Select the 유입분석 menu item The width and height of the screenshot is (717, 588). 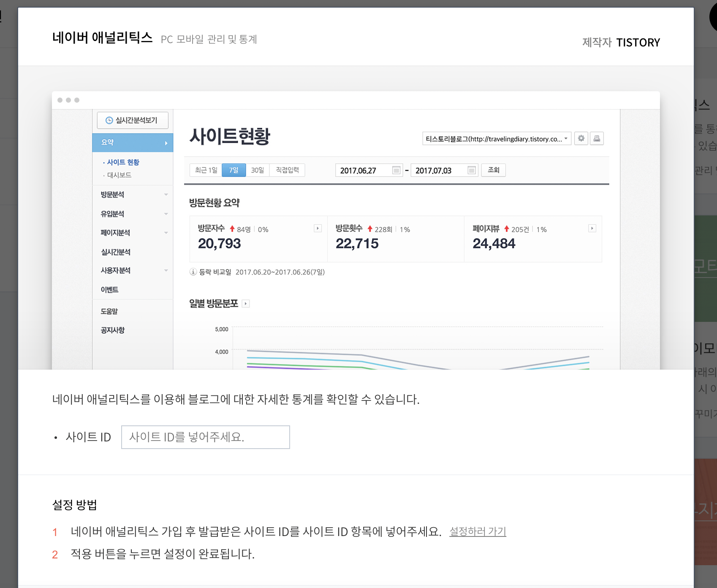click(x=112, y=214)
